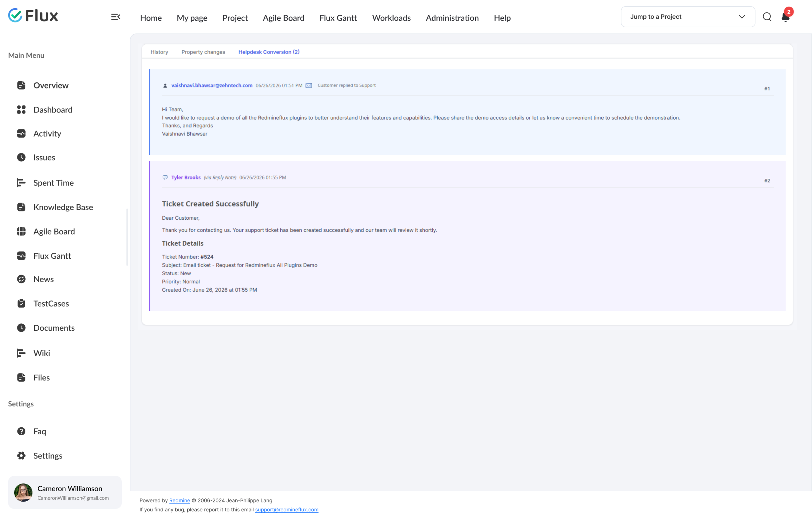Click the Activity sidebar icon
Image resolution: width=812 pixels, height=519 pixels.
click(x=21, y=133)
